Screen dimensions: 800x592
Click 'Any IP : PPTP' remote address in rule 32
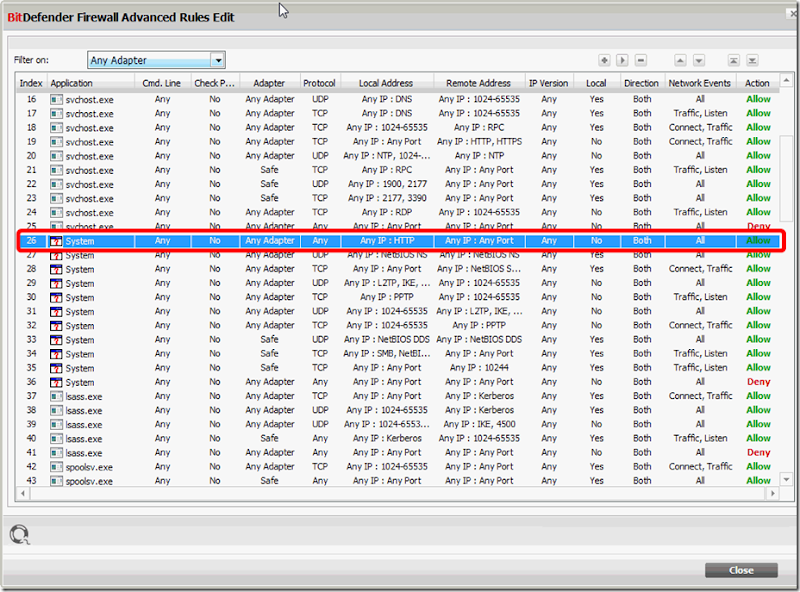pyautogui.click(x=479, y=325)
